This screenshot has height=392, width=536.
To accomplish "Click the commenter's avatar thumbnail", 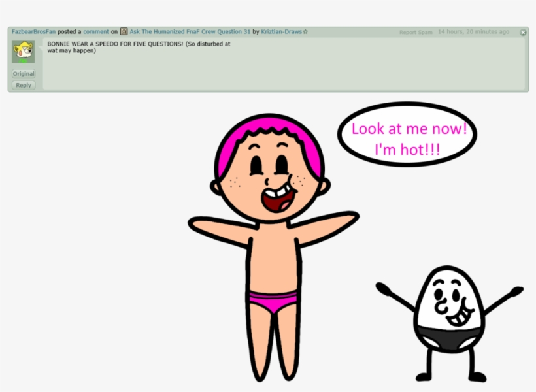I will click(24, 51).
